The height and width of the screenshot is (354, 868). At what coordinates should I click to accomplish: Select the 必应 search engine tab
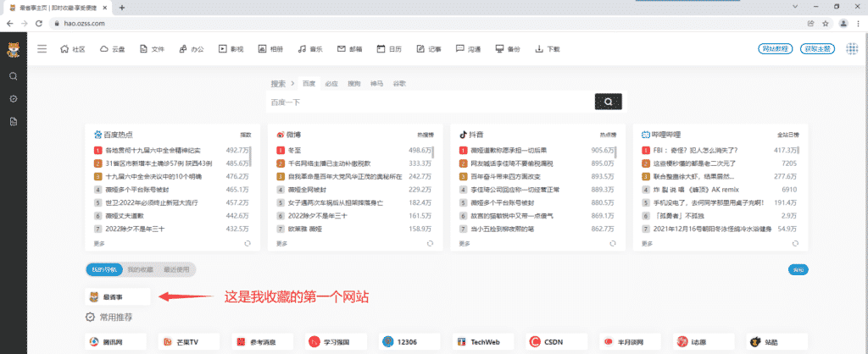[331, 84]
